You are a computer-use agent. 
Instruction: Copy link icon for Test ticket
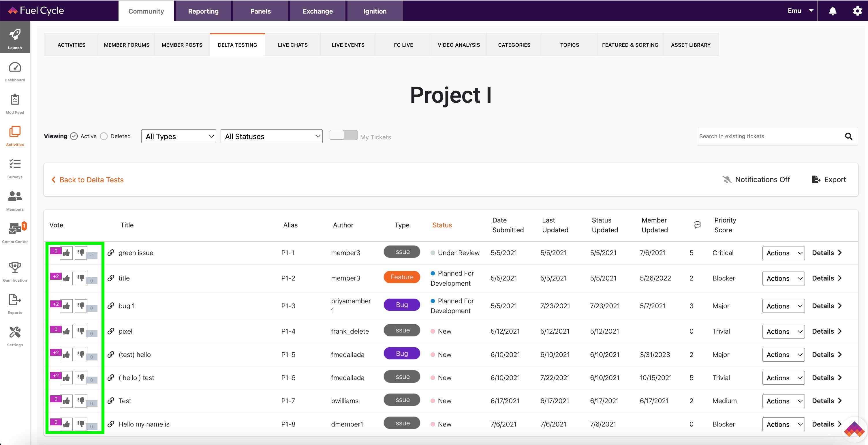click(110, 401)
